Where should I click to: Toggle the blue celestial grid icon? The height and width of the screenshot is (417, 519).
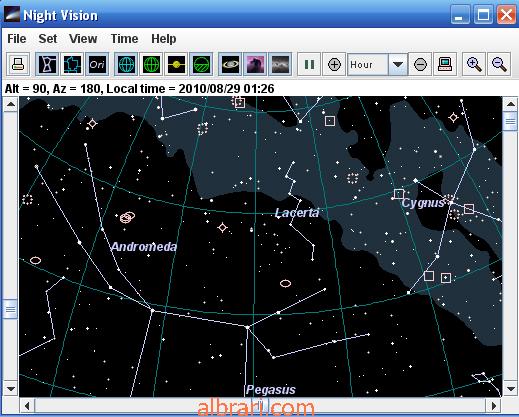[x=126, y=64]
